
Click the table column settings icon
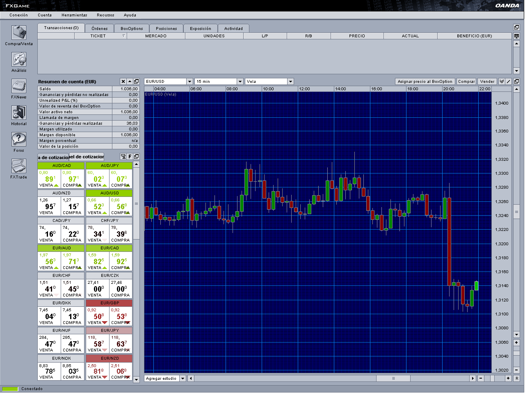[516, 36]
